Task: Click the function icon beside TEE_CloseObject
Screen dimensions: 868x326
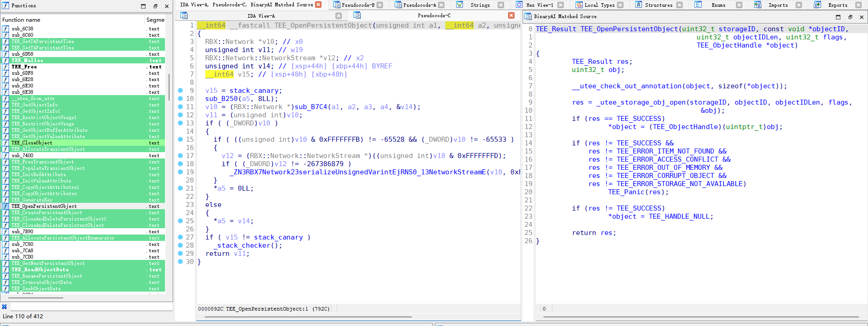Action: click(5, 143)
